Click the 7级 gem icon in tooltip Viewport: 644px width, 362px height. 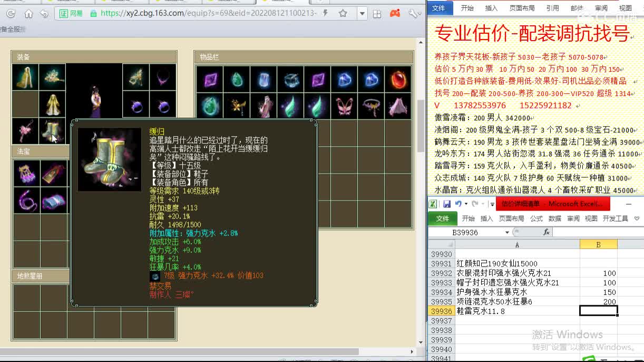click(154, 277)
